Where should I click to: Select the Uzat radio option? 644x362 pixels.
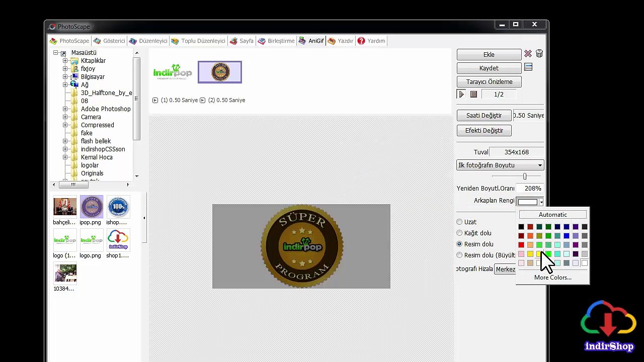click(459, 222)
